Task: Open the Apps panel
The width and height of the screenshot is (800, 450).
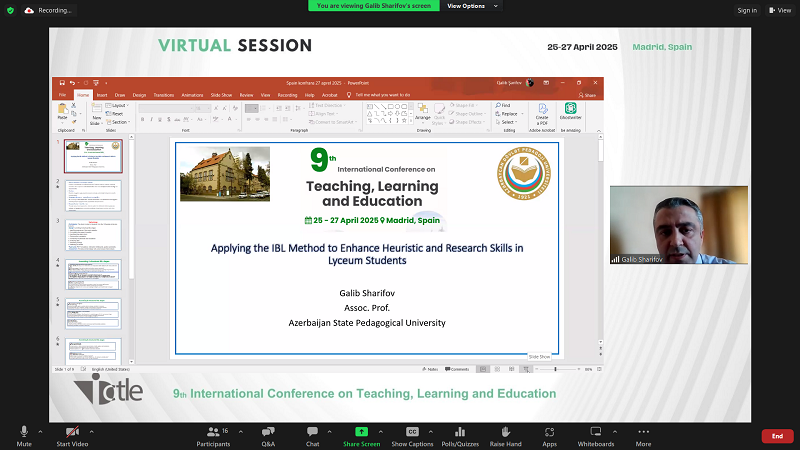Action: [x=549, y=434]
